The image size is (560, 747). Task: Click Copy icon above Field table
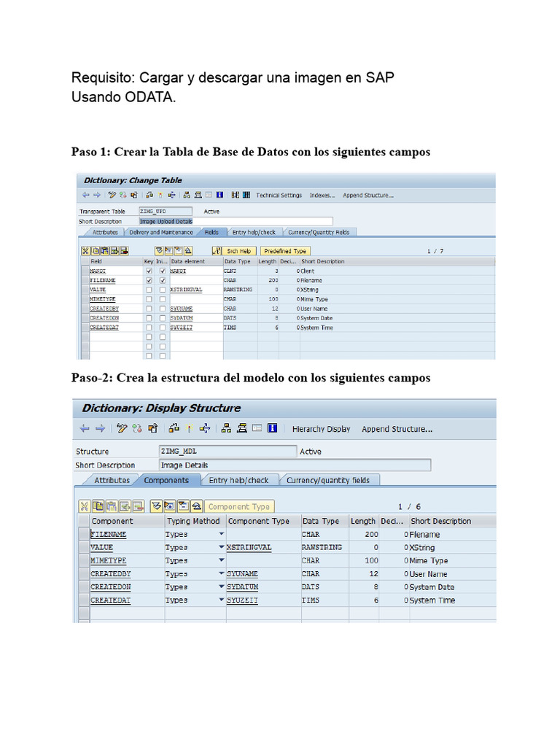pos(95,251)
